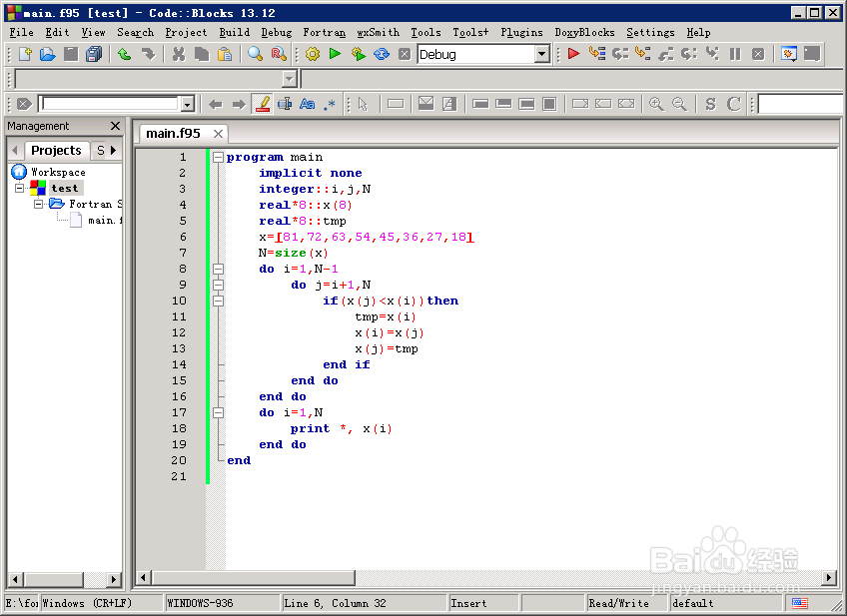Run to cursor debug icon

(x=597, y=54)
